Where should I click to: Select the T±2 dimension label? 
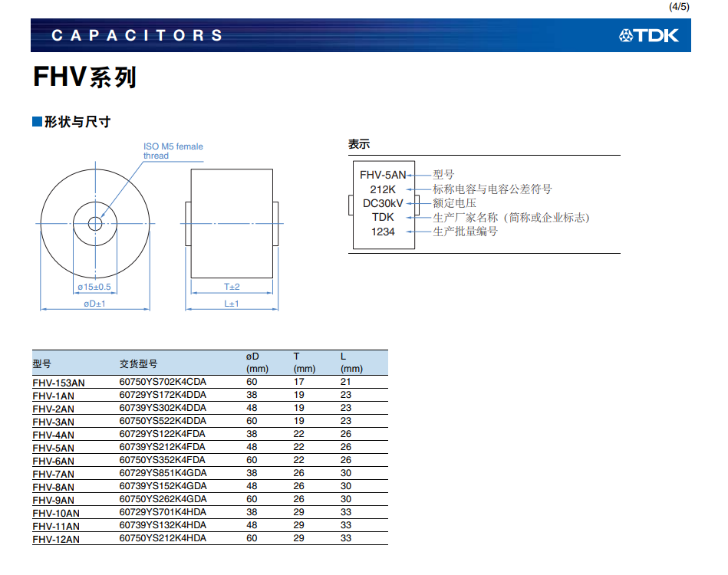(x=232, y=287)
